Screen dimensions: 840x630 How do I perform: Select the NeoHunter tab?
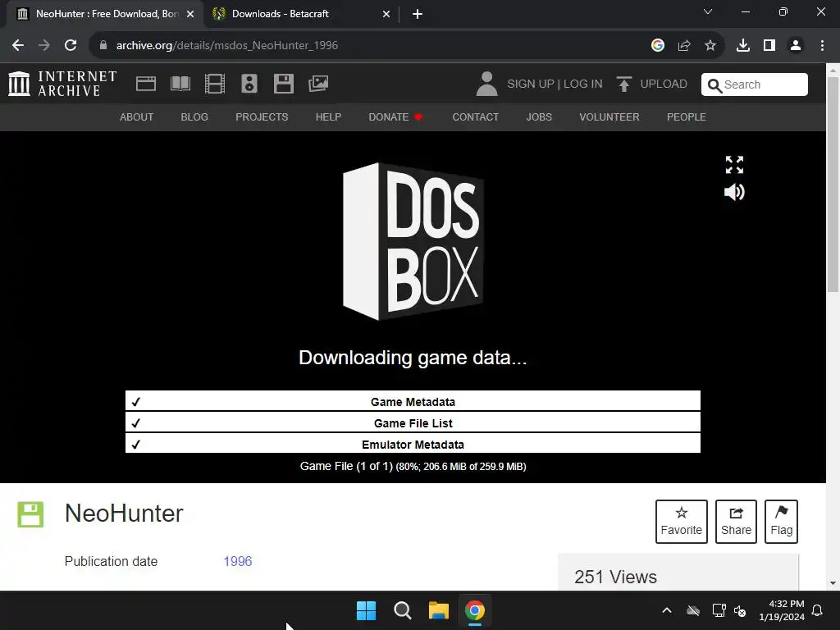click(104, 14)
